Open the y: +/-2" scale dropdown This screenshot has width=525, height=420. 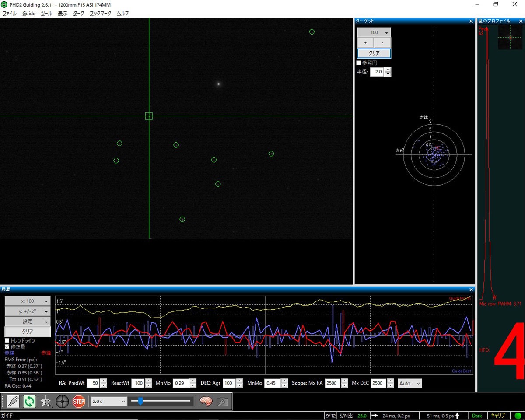click(x=28, y=311)
